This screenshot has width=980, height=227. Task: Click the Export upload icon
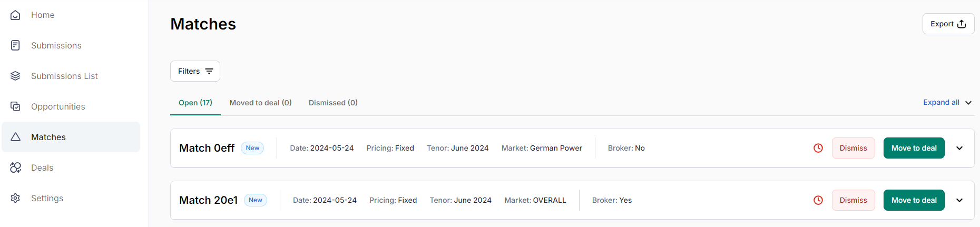[962, 24]
